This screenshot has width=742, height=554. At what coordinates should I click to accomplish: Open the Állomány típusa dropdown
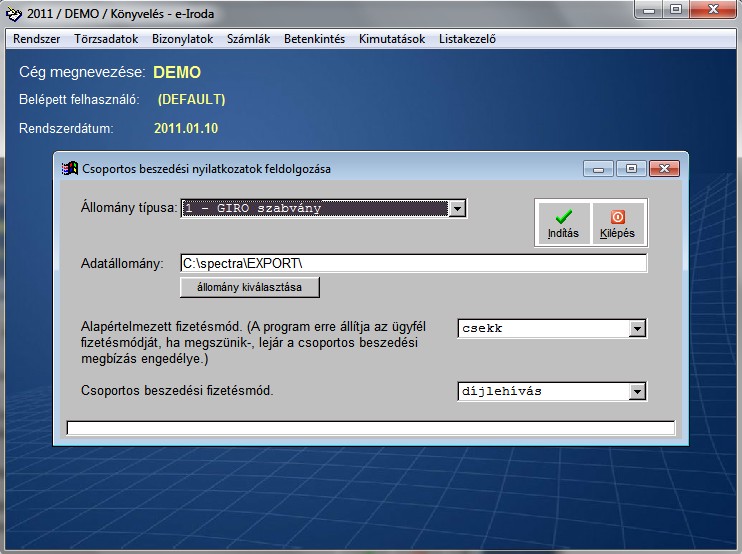(x=457, y=209)
